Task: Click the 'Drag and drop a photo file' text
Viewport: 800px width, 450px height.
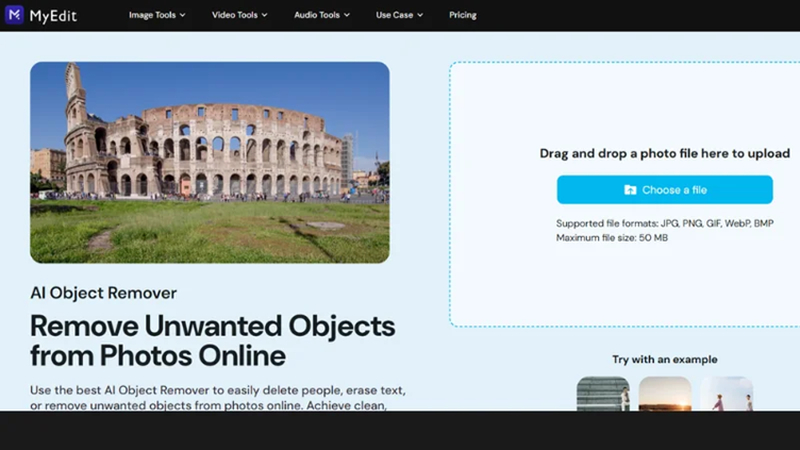Action: [665, 154]
